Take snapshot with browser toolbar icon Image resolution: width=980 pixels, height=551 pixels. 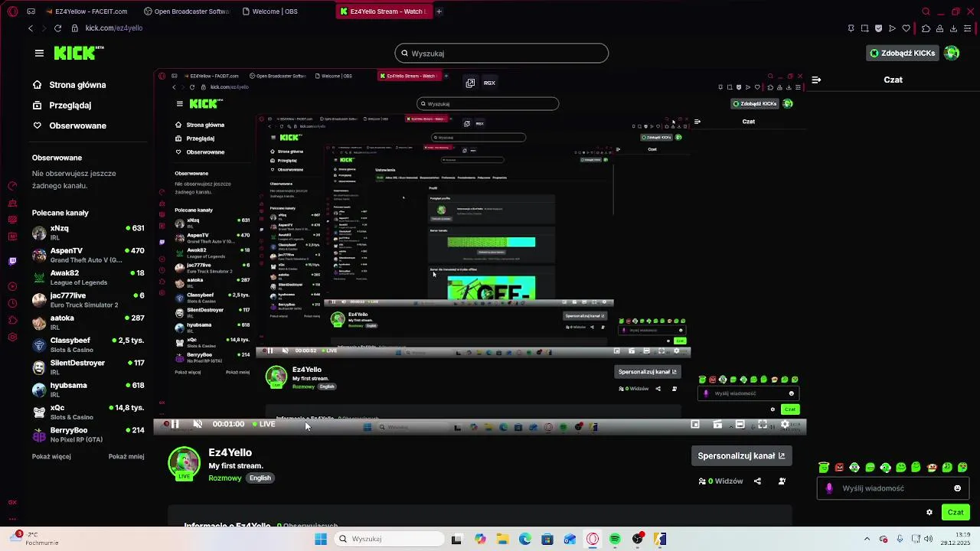tap(864, 28)
